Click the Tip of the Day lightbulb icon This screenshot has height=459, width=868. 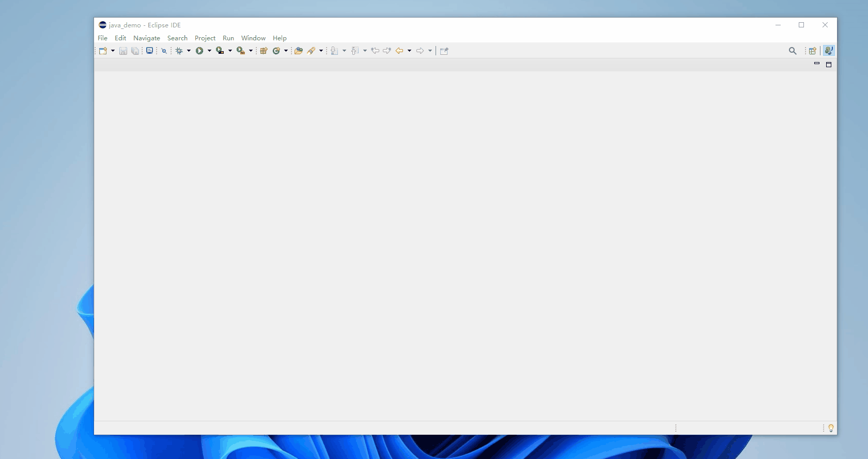tap(831, 428)
